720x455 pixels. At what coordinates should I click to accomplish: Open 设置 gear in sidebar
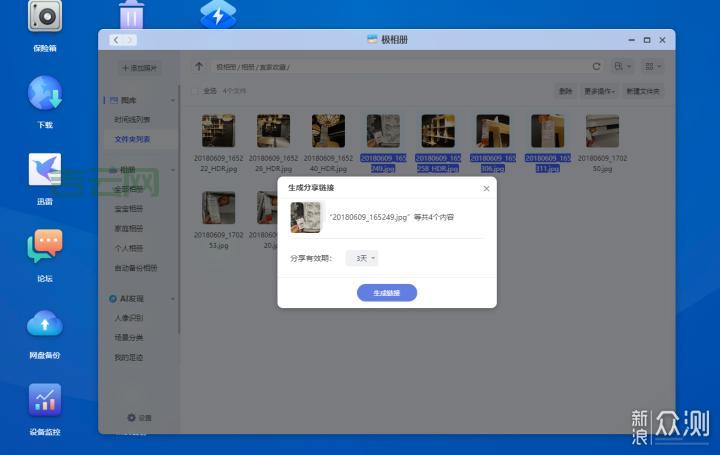coord(139,417)
